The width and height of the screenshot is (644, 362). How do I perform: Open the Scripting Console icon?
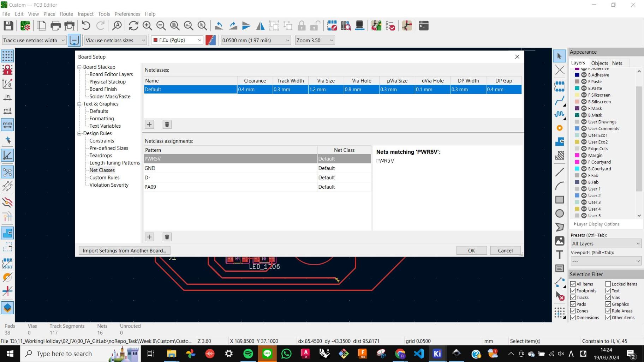pyautogui.click(x=424, y=26)
